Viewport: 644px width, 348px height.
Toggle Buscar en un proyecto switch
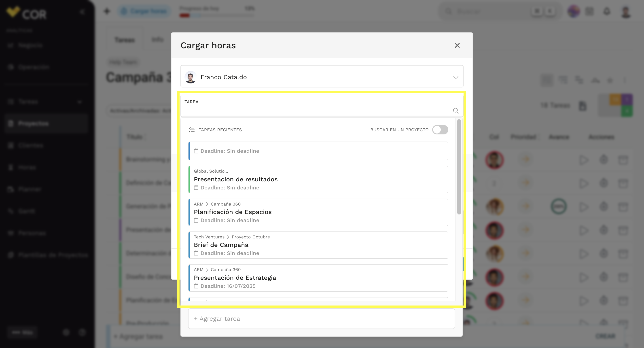point(440,130)
